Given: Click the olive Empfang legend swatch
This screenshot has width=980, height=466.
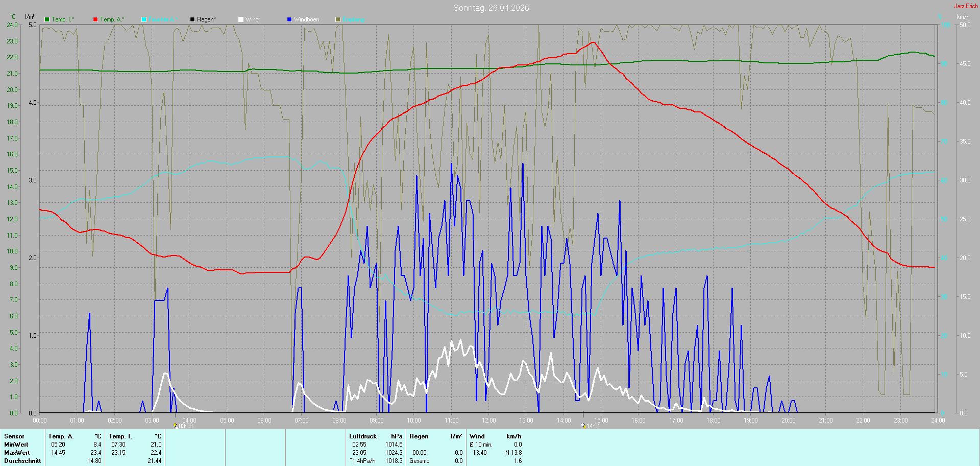Looking at the screenshot, I should pyautogui.click(x=338, y=19).
